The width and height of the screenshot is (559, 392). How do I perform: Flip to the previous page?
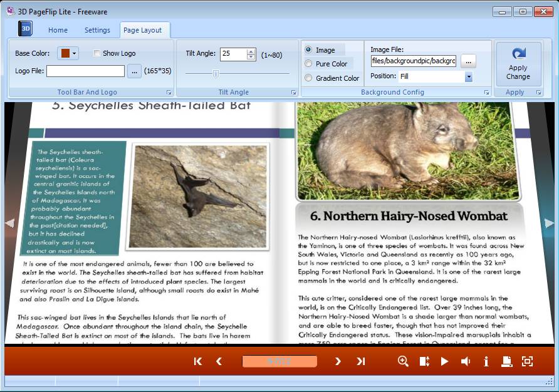point(219,361)
